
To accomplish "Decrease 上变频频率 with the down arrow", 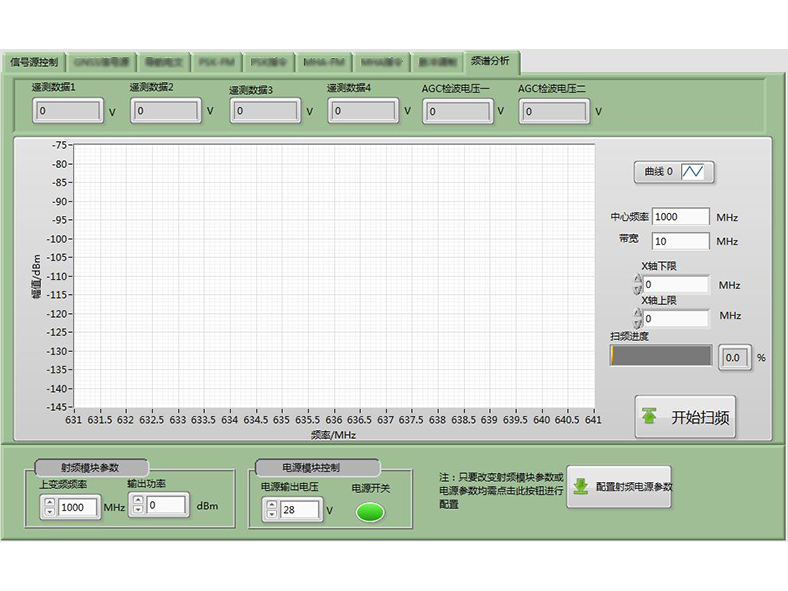I will [x=49, y=512].
